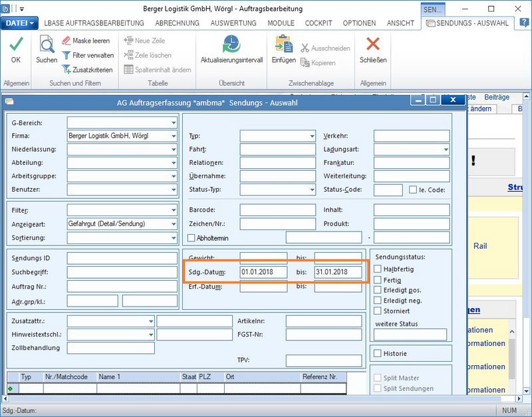Expand the G-Bereich dropdown
532x417 pixels.
tap(174, 123)
